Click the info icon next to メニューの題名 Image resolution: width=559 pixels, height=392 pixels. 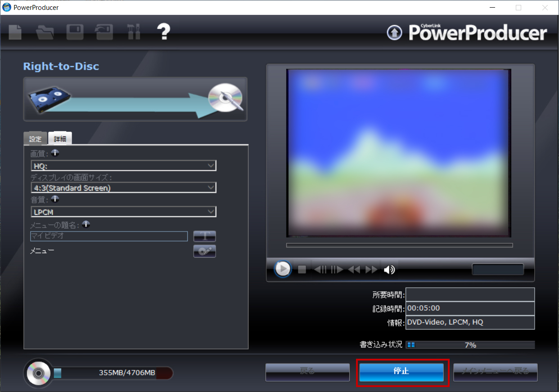(x=86, y=224)
